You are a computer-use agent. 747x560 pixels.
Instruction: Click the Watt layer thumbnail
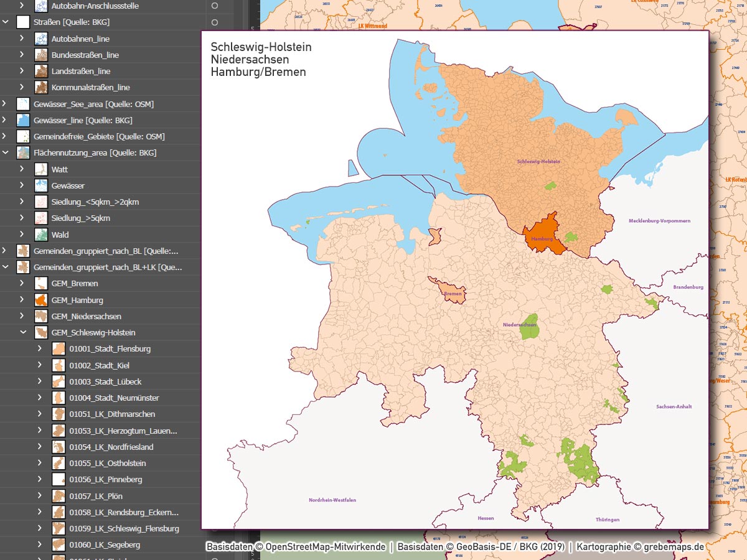pyautogui.click(x=40, y=169)
